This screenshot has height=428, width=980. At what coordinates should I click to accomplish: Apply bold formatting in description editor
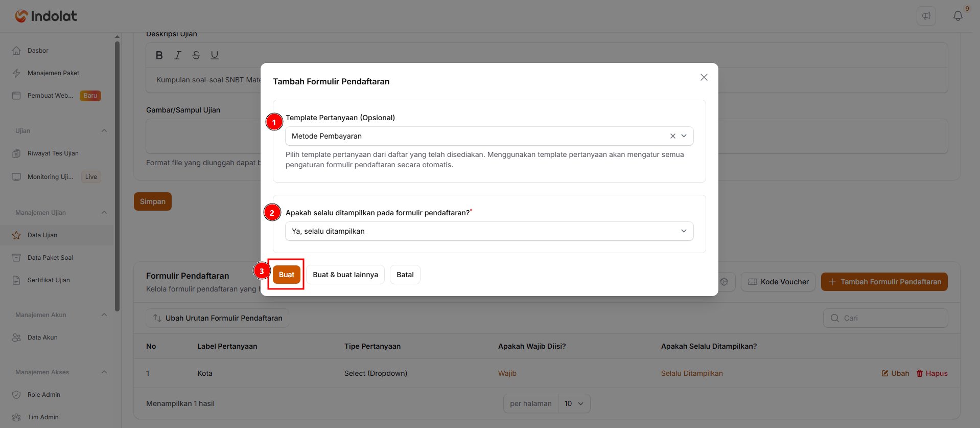pyautogui.click(x=159, y=55)
